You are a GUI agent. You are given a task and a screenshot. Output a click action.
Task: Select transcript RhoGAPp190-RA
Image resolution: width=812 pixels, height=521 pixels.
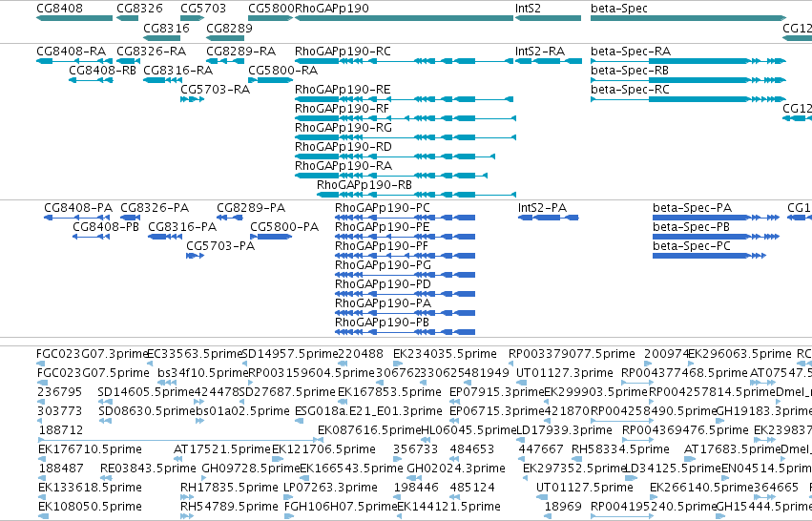391,176
